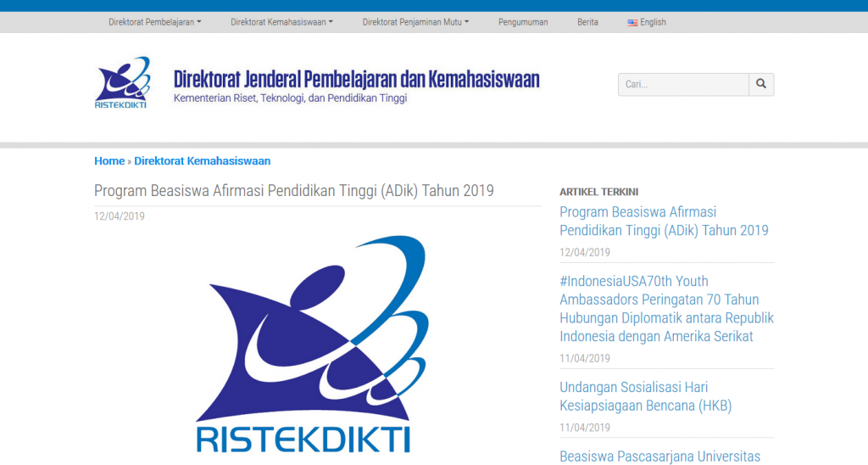Click the main article title heading
The image size is (868, 465).
click(293, 191)
